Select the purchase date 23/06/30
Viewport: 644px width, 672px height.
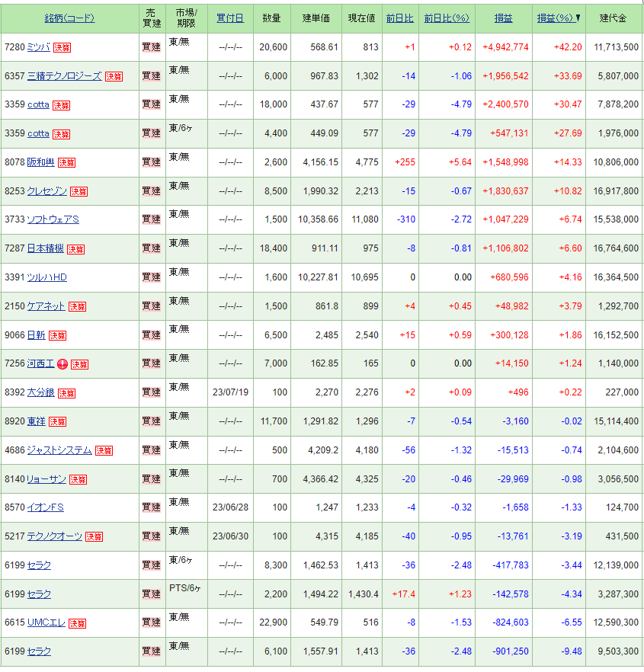pyautogui.click(x=230, y=536)
